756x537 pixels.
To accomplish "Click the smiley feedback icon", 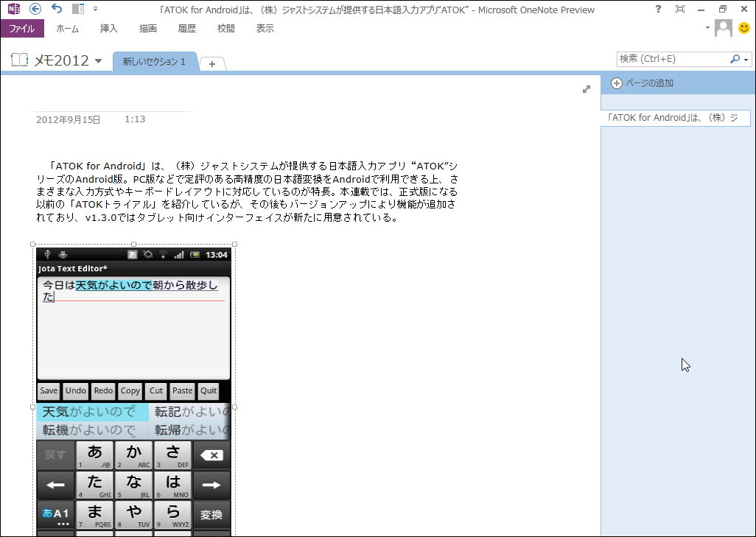I will coord(743,28).
